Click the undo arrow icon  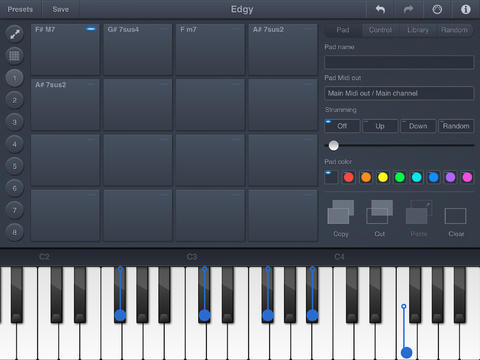coord(380,9)
